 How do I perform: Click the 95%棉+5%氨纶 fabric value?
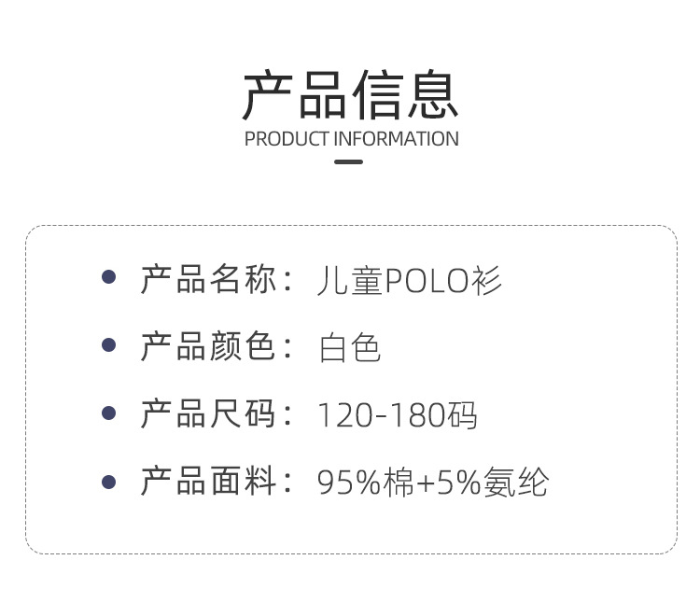tap(433, 483)
